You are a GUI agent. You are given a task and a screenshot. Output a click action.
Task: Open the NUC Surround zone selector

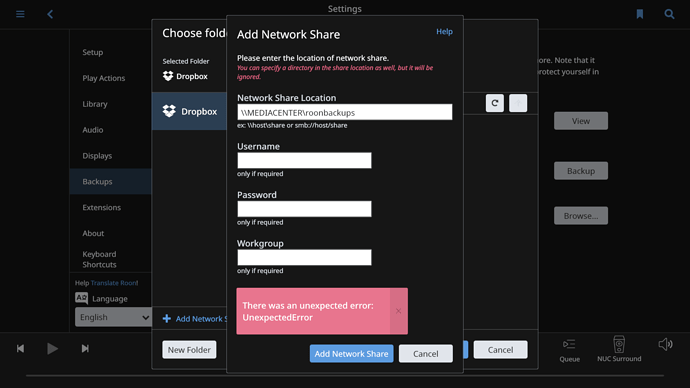(x=619, y=349)
